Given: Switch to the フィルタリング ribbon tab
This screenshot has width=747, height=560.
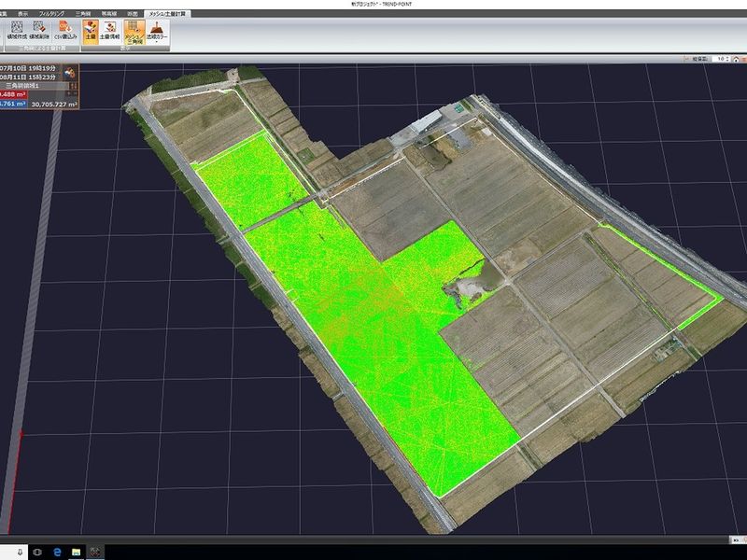Looking at the screenshot, I should pyautogui.click(x=51, y=13).
